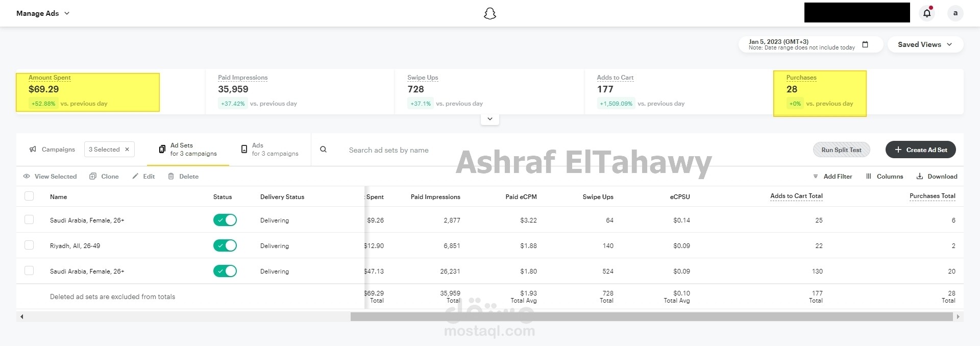Click the Run Split Test button

(841, 150)
